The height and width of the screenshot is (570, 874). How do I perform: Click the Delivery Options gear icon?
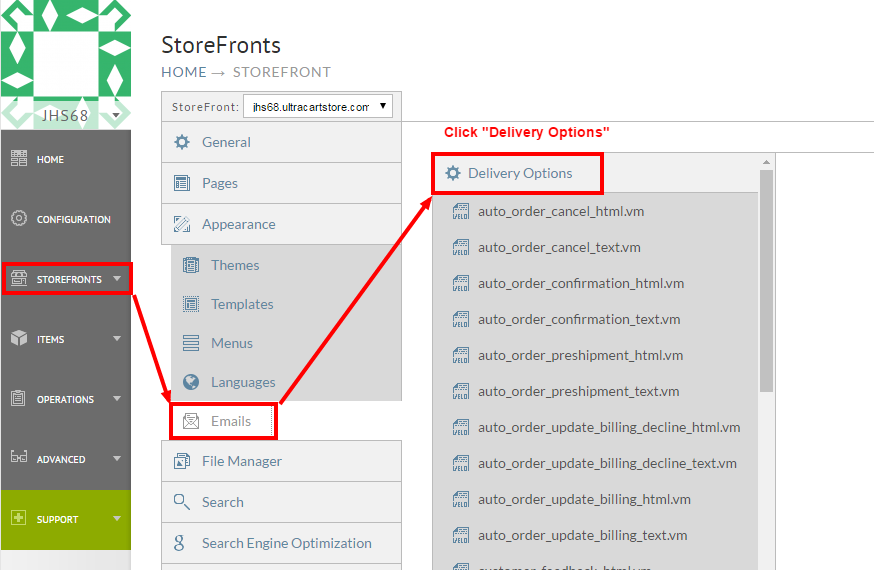(x=453, y=173)
